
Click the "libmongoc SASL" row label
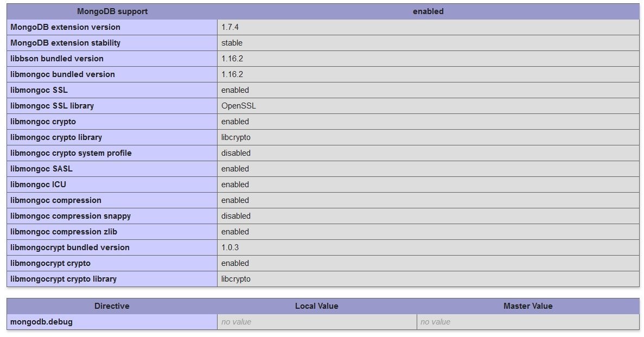[41, 169]
